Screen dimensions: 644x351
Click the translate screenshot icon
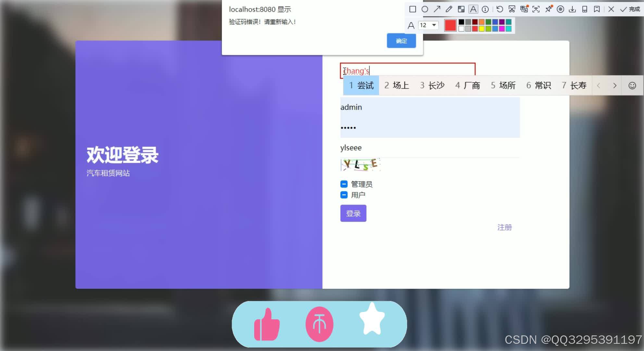point(524,9)
